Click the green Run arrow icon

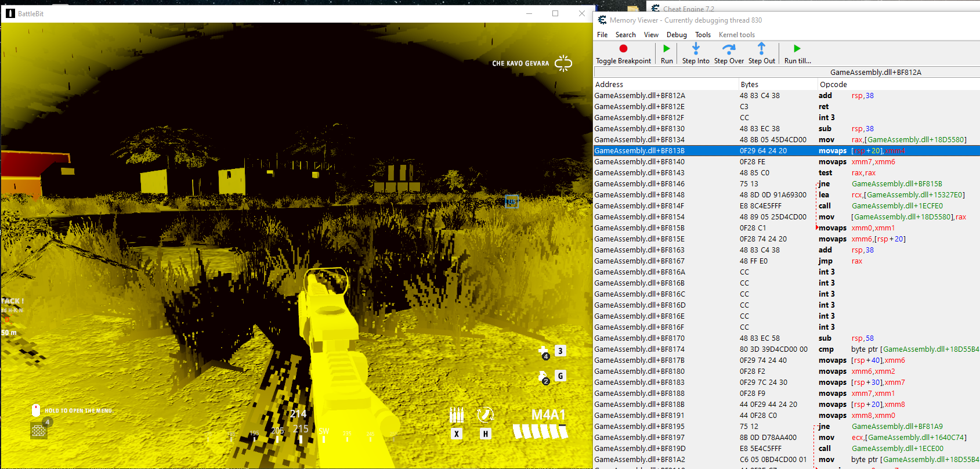pos(667,49)
